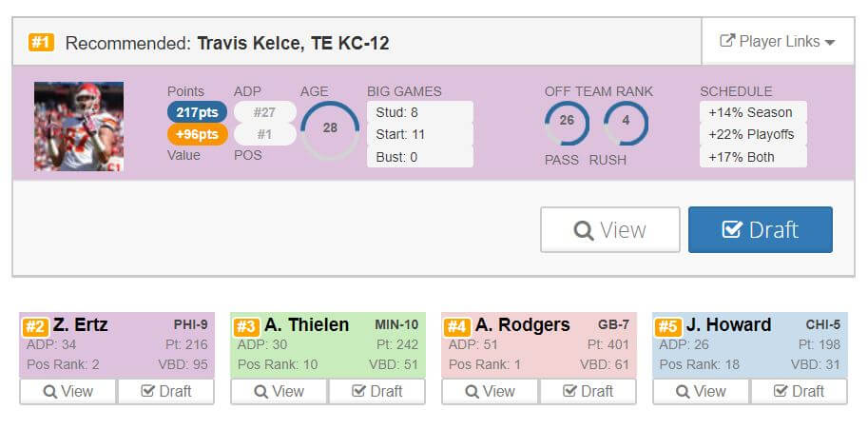This screenshot has height=429, width=868.
Task: Click the age 28 circular gauge
Action: tap(330, 128)
